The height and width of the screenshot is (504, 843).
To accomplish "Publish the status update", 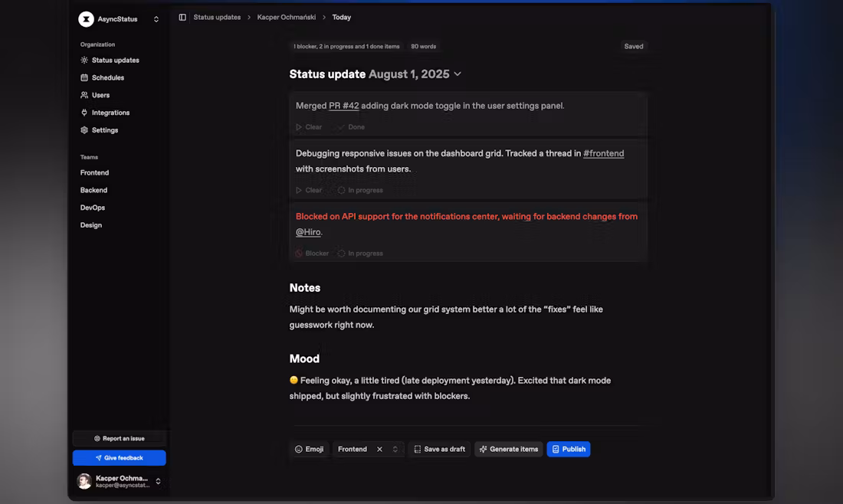I will (568, 449).
